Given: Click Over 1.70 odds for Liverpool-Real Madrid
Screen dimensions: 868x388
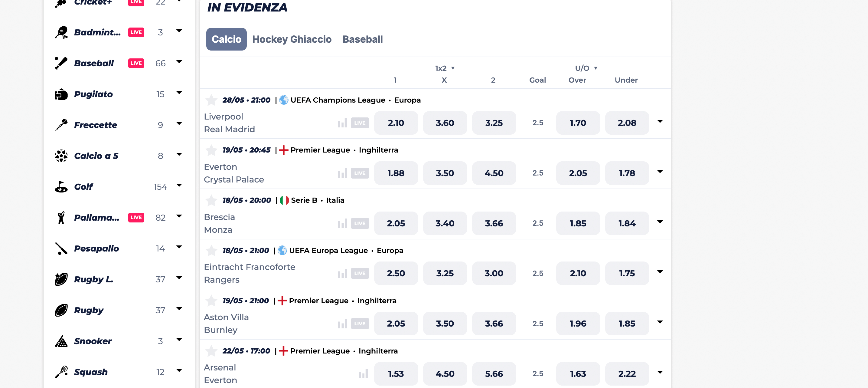Looking at the screenshot, I should (578, 123).
